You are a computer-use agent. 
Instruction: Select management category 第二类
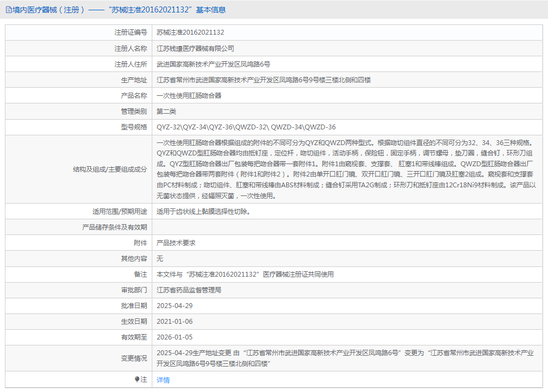(166, 112)
